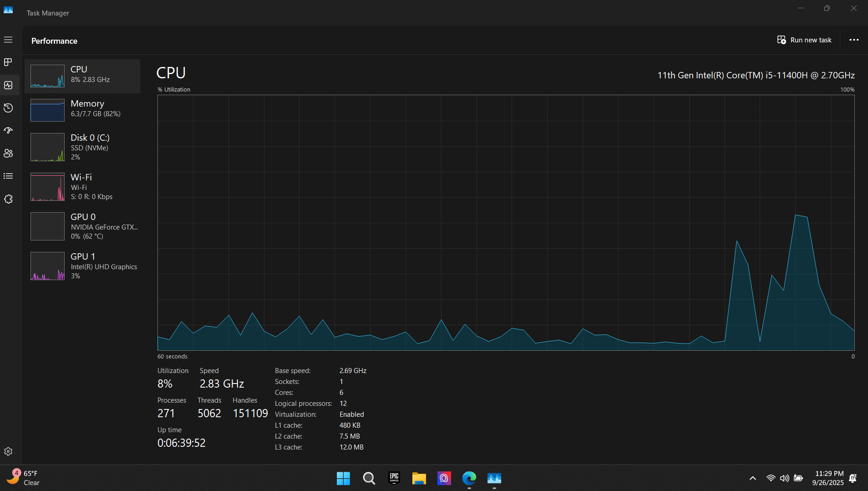Viewport: 868px width, 491px height.
Task: Open the clock and date flyout
Action: [x=828, y=478]
